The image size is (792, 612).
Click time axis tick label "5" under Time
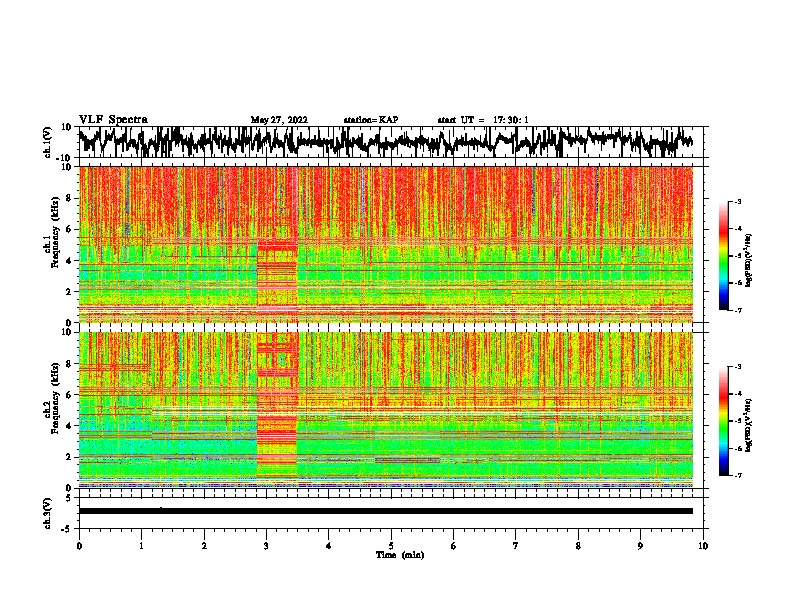(391, 546)
